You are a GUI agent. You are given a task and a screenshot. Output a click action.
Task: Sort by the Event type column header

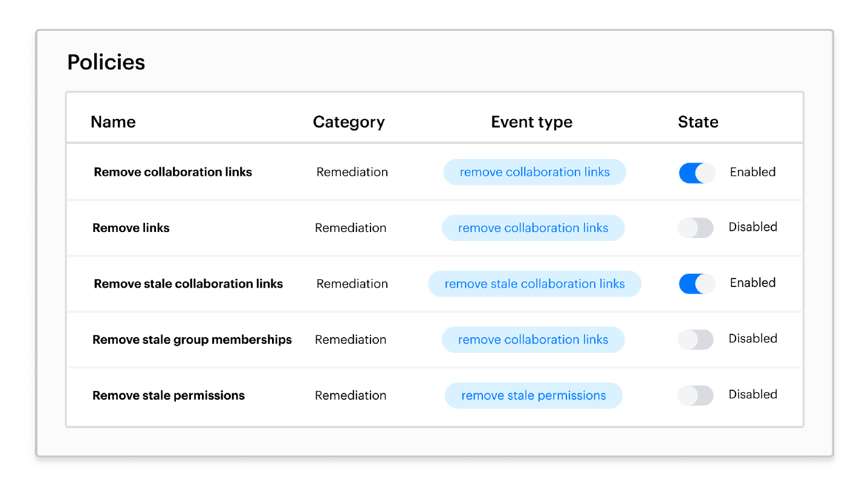(532, 122)
